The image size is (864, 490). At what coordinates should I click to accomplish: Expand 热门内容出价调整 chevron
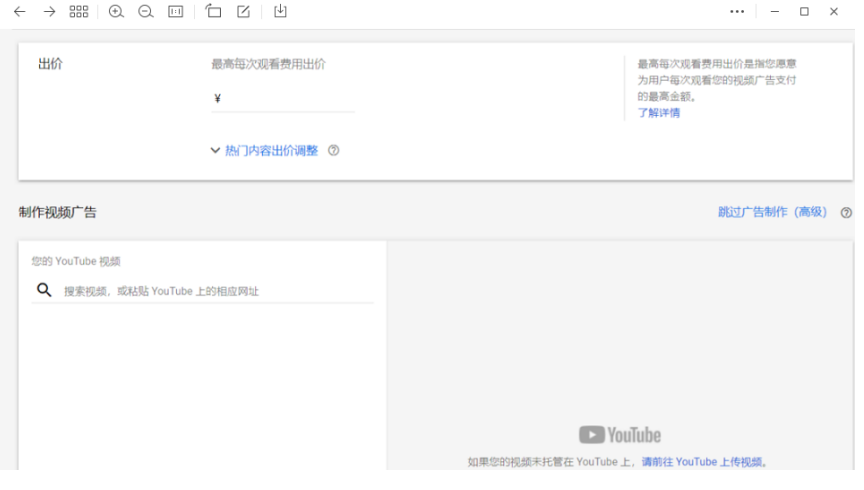tap(215, 150)
